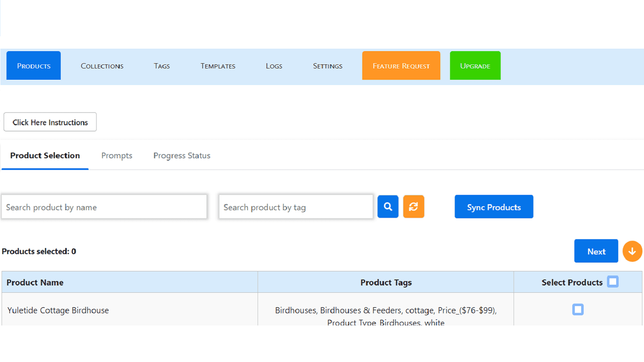
Task: Click the search magnifier icon
Action: pyautogui.click(x=388, y=206)
